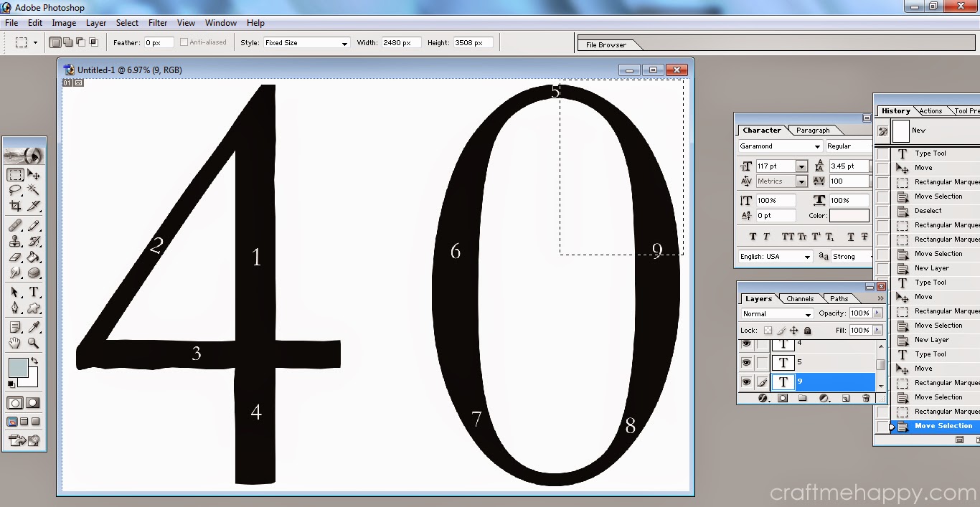
Task: Click the Lasso tool
Action: [15, 190]
